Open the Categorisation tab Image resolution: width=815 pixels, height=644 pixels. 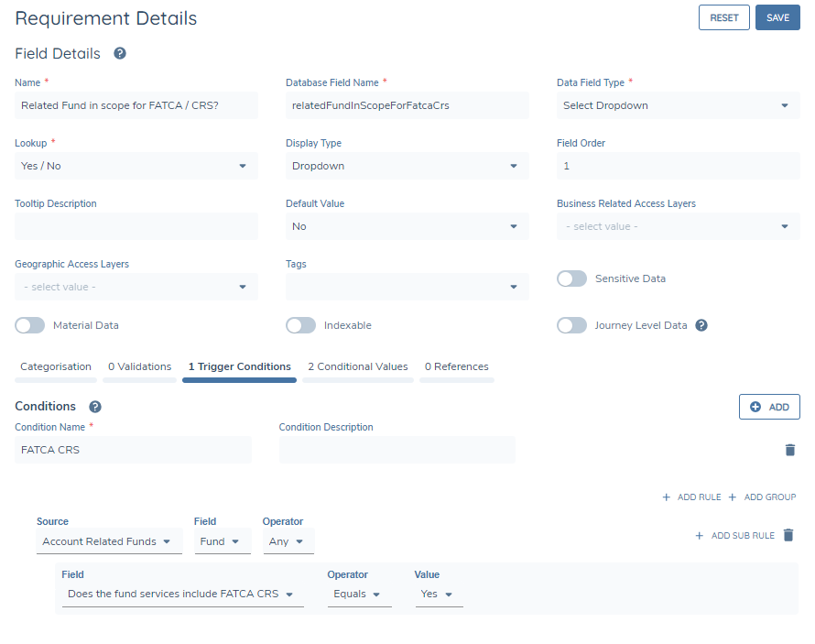tap(55, 366)
